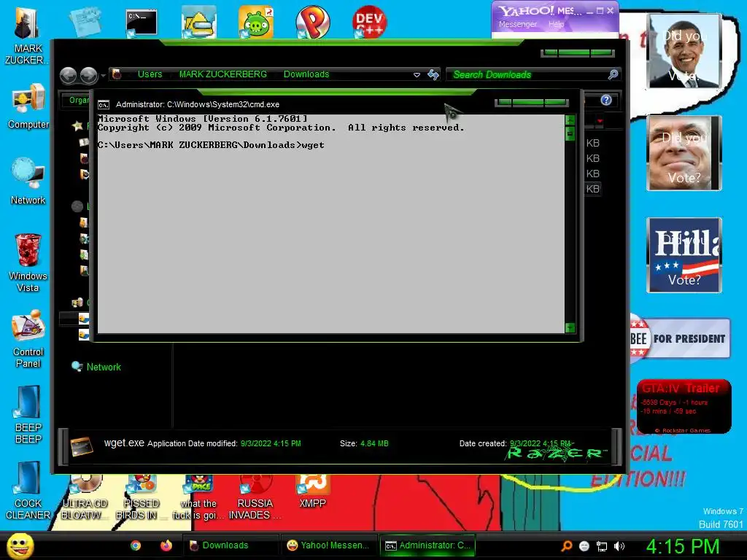Open the Control Panel desktop icon

[x=28, y=339]
